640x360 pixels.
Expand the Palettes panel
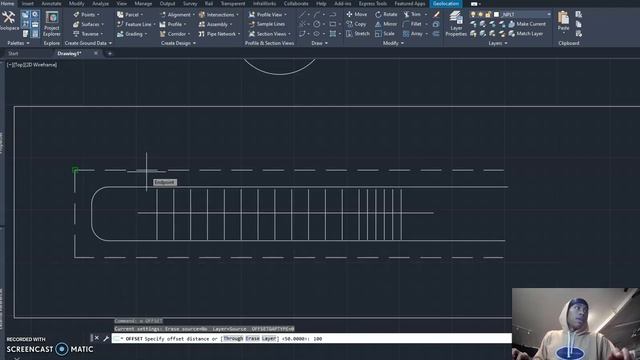[18, 43]
